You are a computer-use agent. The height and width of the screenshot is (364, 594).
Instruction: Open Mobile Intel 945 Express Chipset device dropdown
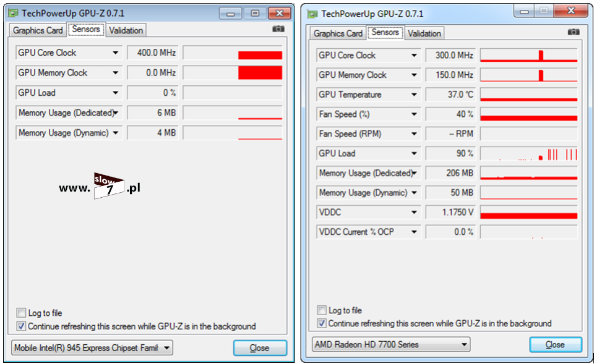click(x=92, y=348)
